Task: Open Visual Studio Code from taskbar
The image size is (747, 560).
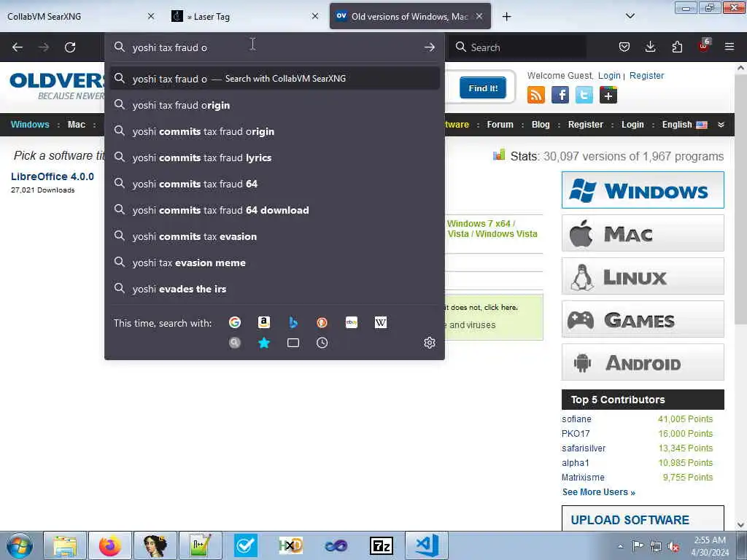Action: [x=427, y=545]
